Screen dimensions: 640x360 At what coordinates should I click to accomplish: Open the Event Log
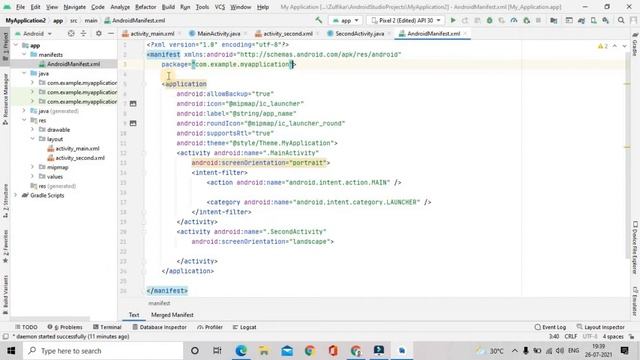coord(550,327)
